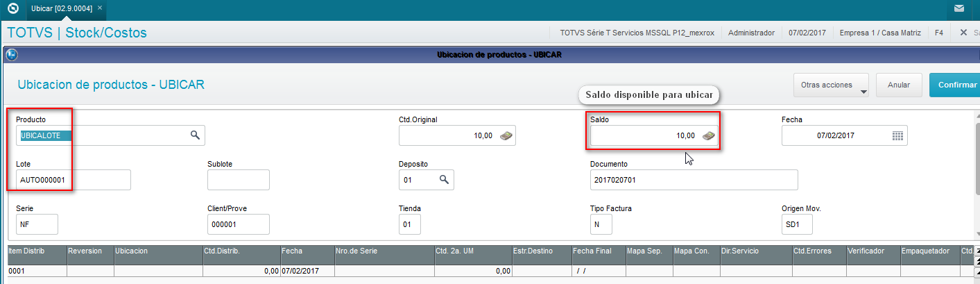Viewport: 980px width, 284px height.
Task: Focus the Sublote input field
Action: click(x=238, y=179)
